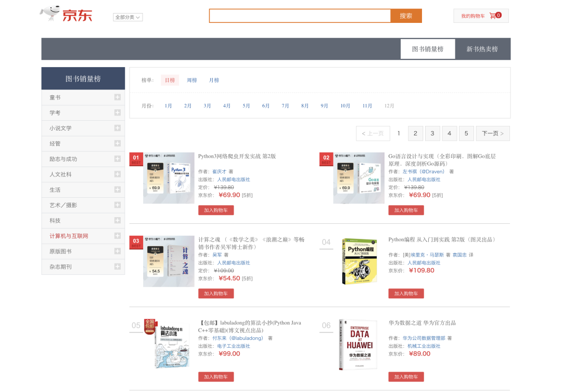Open publisher link 电子工业出版社
This screenshot has width=562, height=392.
[x=234, y=346]
